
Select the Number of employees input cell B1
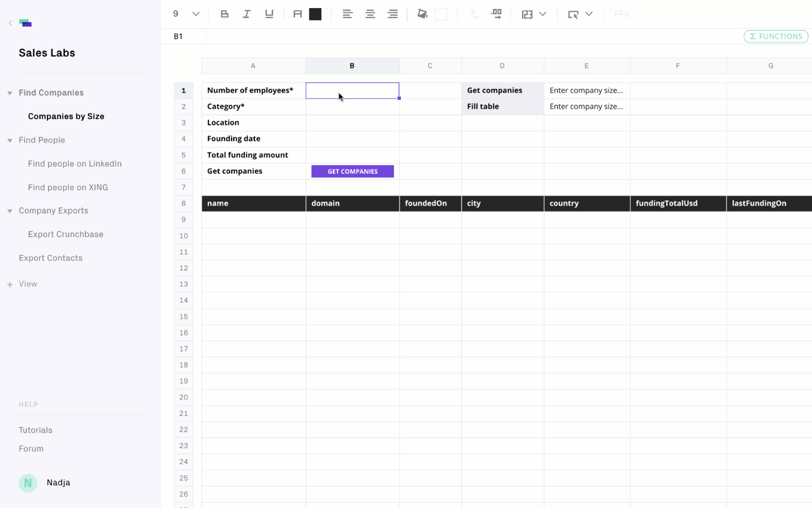352,90
